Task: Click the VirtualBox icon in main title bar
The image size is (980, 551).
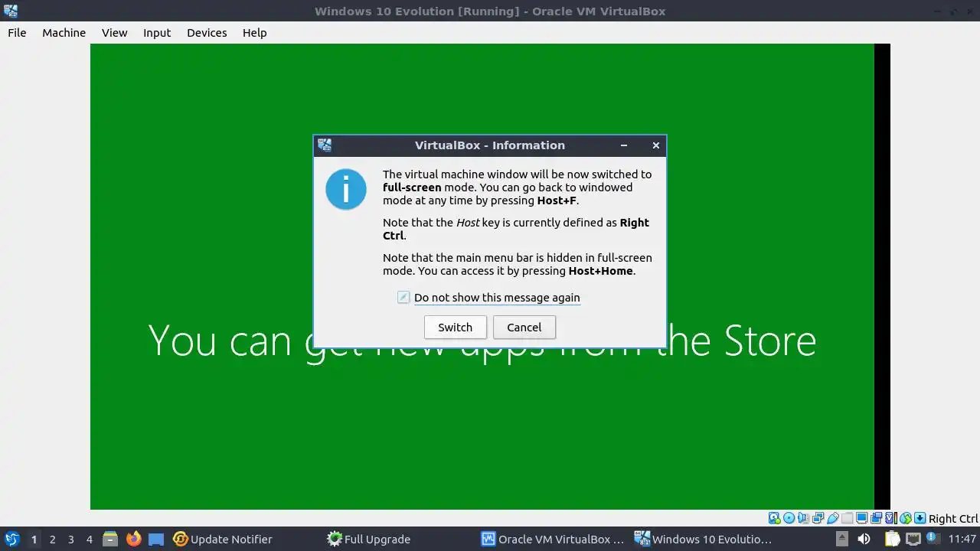Action: coord(11,11)
